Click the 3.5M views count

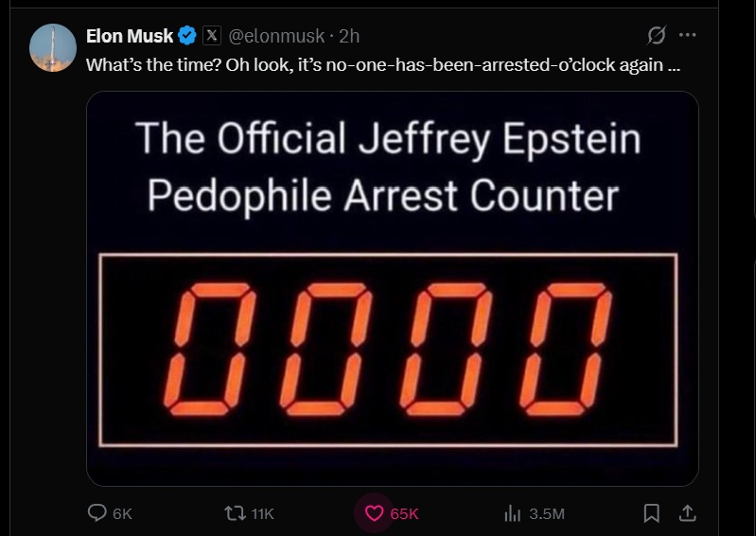pos(547,513)
